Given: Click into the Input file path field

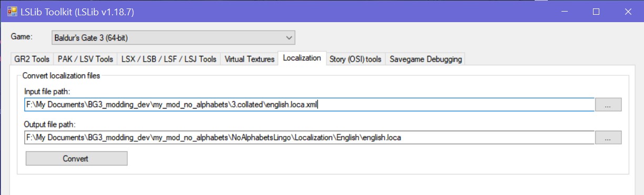Looking at the screenshot, I should click(310, 104).
